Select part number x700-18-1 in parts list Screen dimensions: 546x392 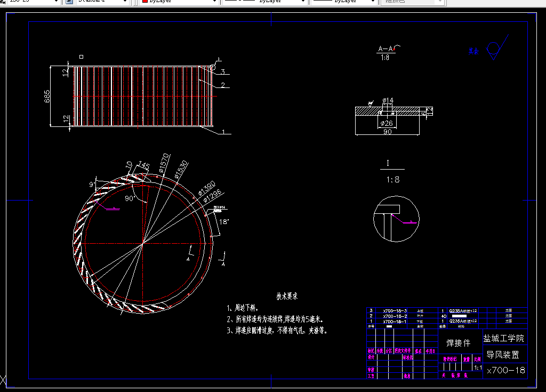tap(395, 321)
